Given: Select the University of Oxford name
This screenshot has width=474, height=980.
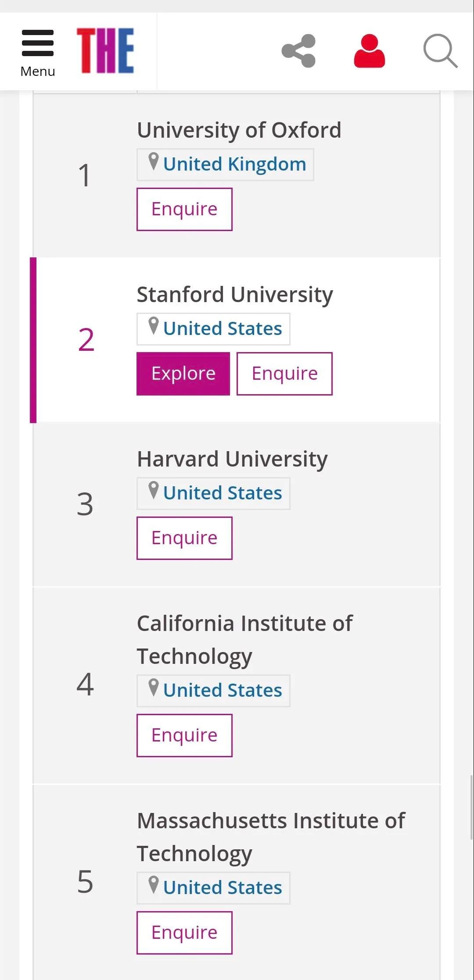Looking at the screenshot, I should (x=239, y=130).
